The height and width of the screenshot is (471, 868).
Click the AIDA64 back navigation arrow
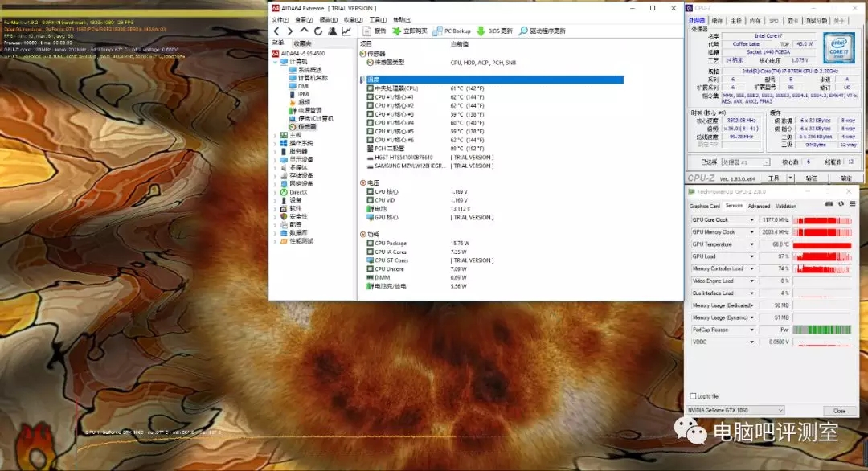pos(277,31)
